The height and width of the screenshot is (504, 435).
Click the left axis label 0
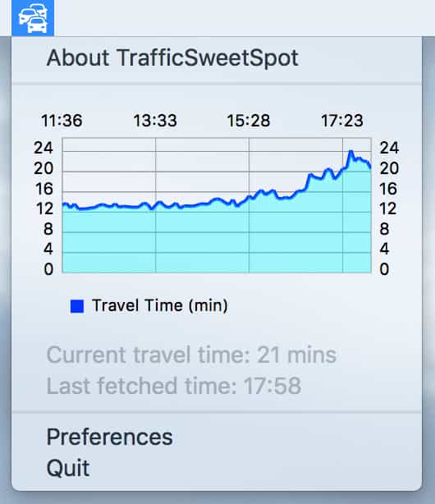pyautogui.click(x=48, y=269)
